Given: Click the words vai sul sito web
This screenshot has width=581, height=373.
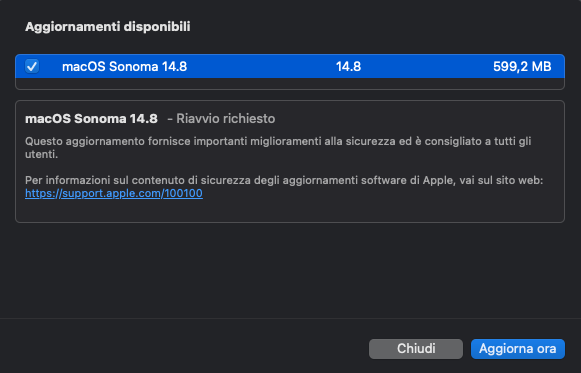Looking at the screenshot, I should (501, 180).
